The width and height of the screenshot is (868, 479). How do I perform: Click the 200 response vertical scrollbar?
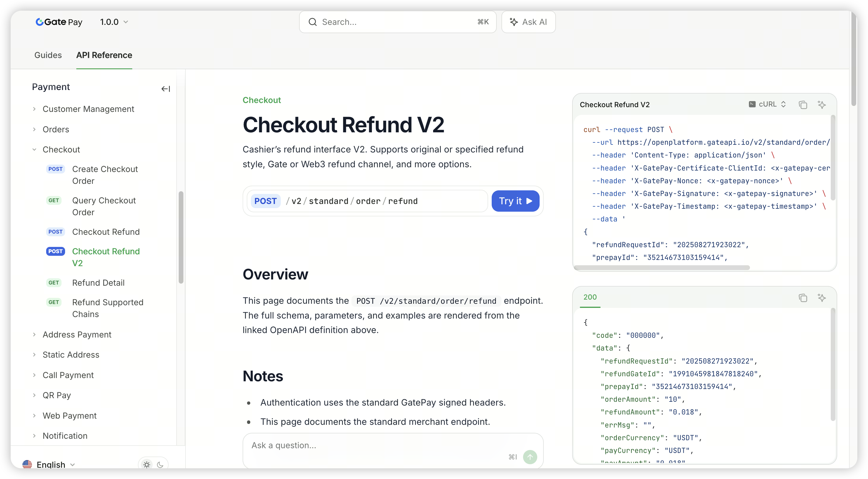pyautogui.click(x=833, y=364)
